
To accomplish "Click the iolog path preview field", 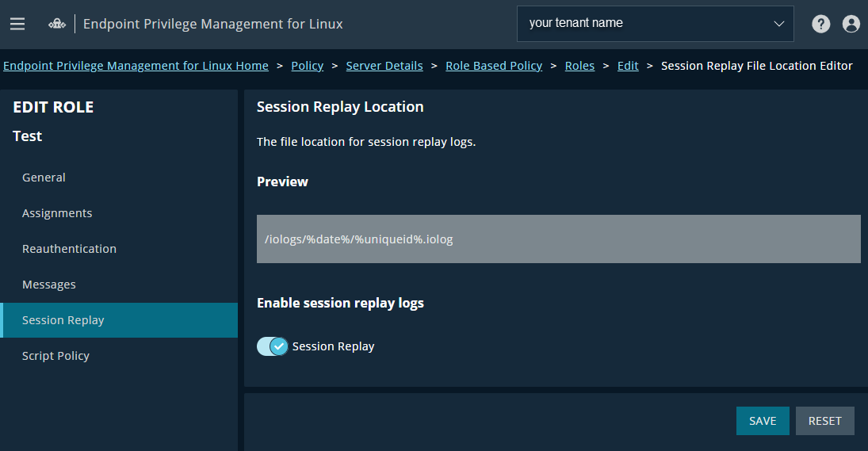I will click(x=559, y=239).
